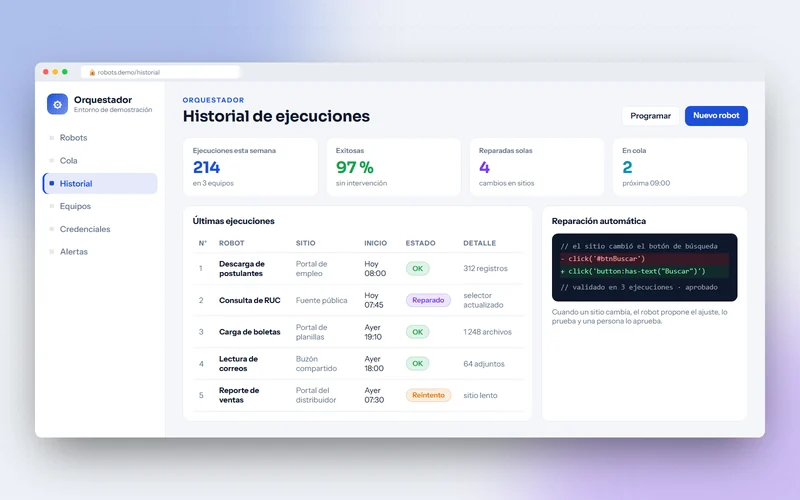Viewport: 800px width, 500px height.
Task: Select the Carga de boletas robot row
Action: [x=358, y=332]
